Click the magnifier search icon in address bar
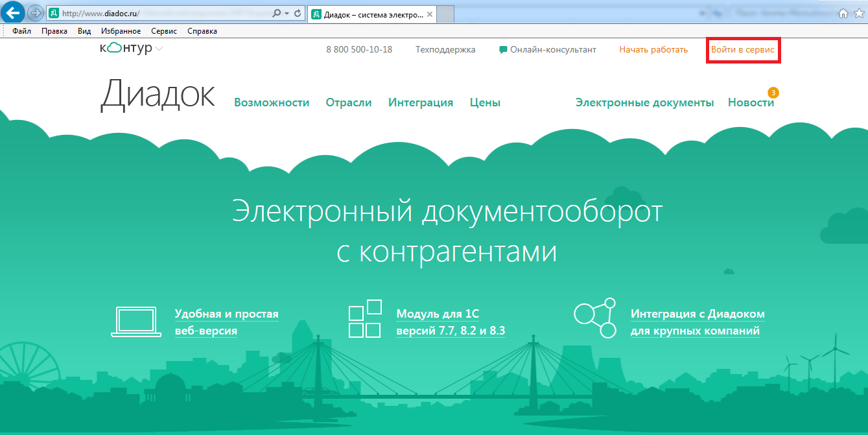Screen dimensions: 868x435 click(x=277, y=13)
